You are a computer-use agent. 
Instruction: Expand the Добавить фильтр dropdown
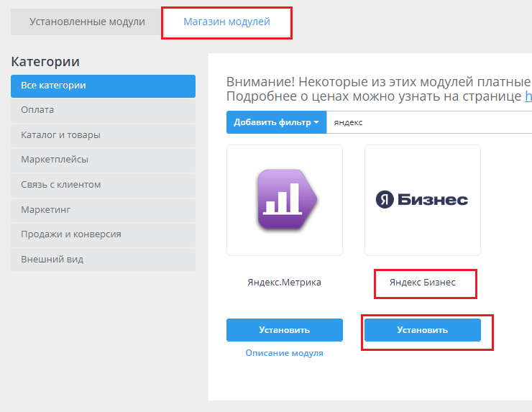pyautogui.click(x=276, y=122)
